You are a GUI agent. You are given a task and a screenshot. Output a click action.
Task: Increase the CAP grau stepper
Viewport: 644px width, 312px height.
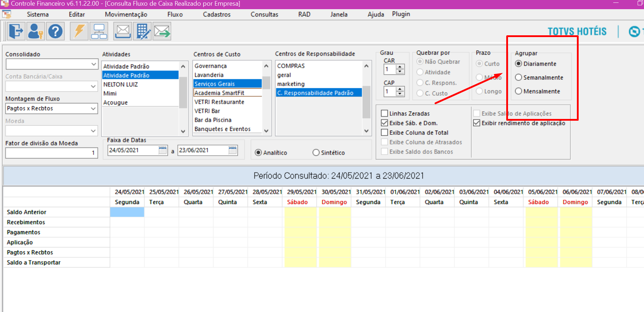point(400,89)
